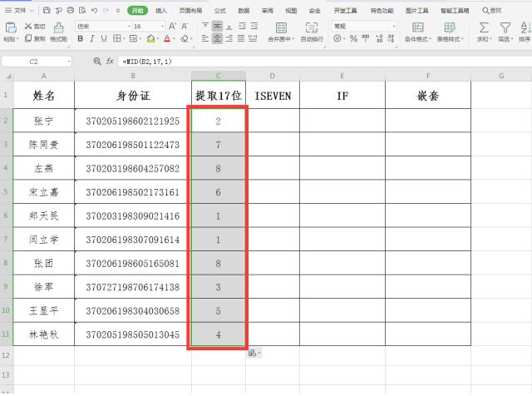Open Print Preview from the quick toolbar
The height and width of the screenshot is (396, 532).
point(82,11)
